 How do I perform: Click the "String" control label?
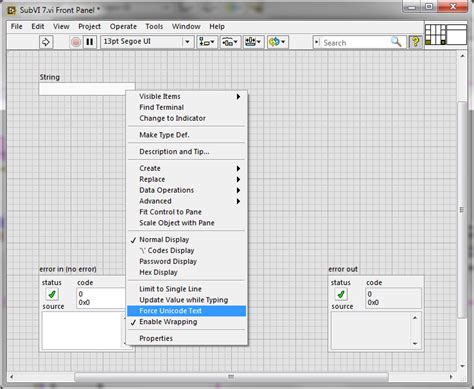pos(50,77)
